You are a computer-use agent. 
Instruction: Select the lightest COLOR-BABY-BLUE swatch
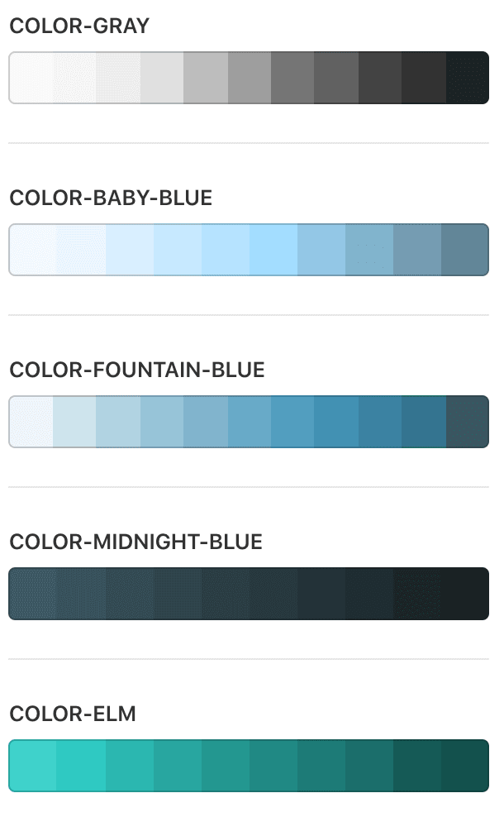[x=33, y=250]
